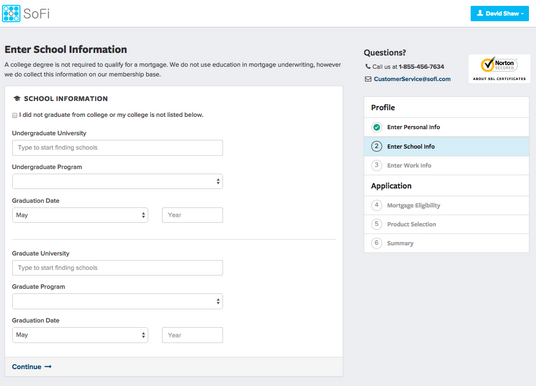Viewport: 536px width, 386px height.
Task: Click the phone icon beside Call us
Action: pos(368,66)
